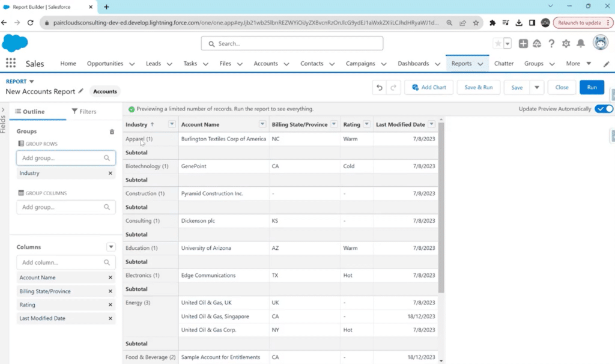Switch to the Filters tab
Viewport: 615px width, 364px height.
click(x=84, y=111)
